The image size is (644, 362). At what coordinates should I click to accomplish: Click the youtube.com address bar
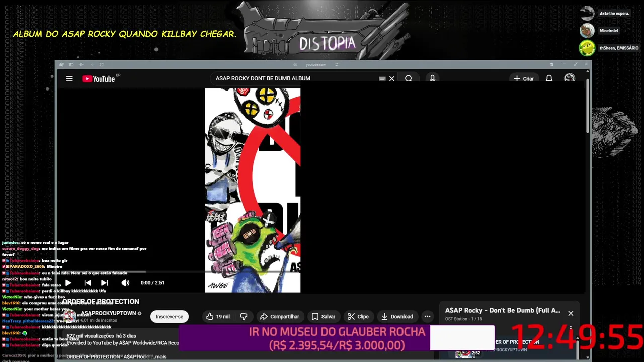tap(316, 65)
